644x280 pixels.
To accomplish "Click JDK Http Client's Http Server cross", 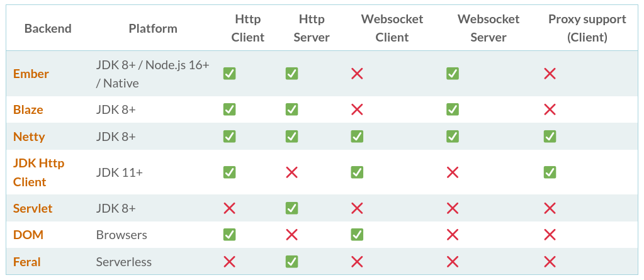I will click(291, 172).
